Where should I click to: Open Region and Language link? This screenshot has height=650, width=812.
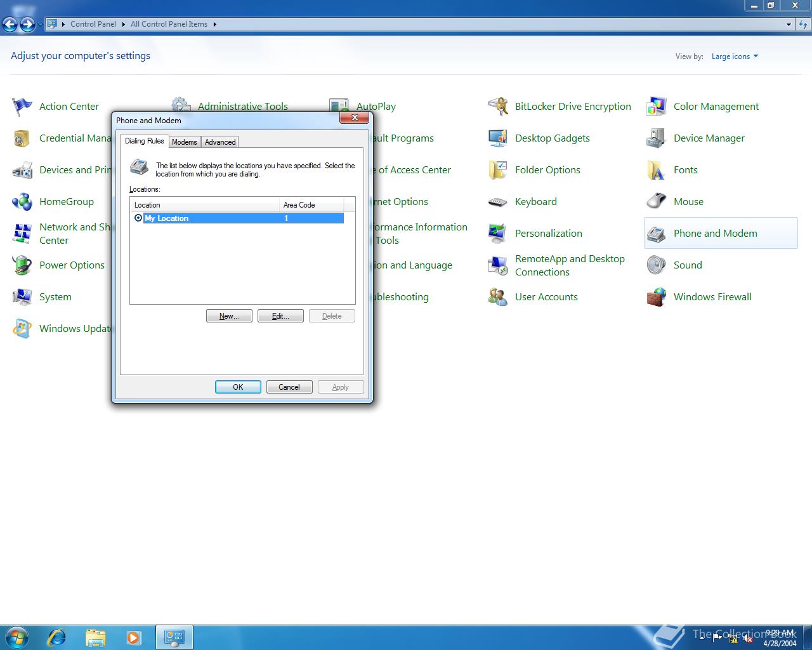click(413, 265)
